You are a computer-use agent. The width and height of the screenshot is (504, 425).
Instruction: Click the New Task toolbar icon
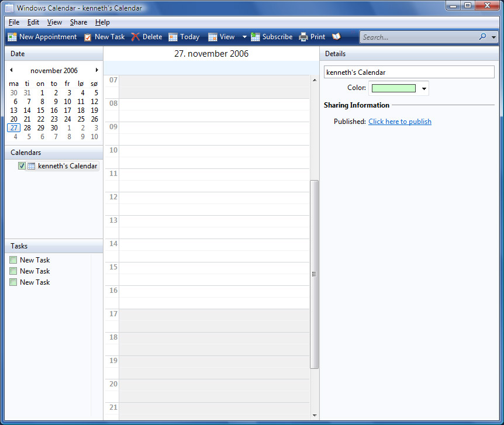click(88, 37)
